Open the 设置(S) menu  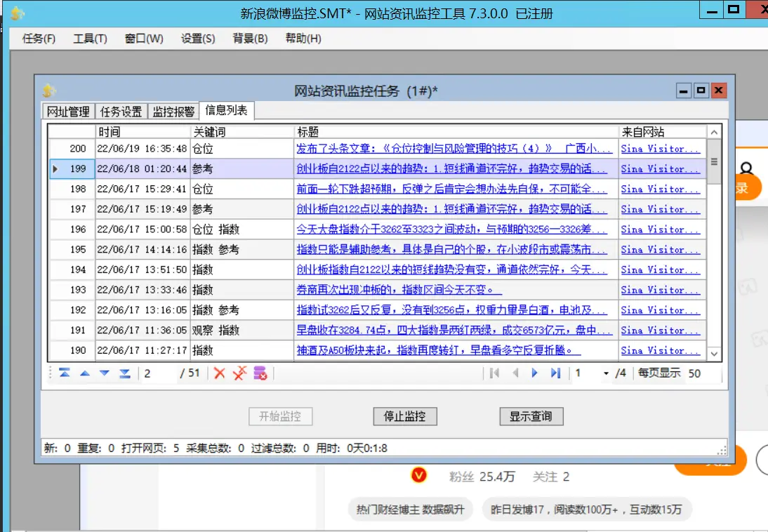click(x=196, y=39)
